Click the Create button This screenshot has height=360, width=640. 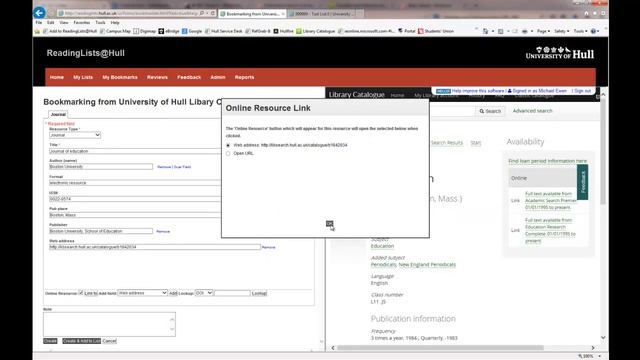click(x=50, y=341)
